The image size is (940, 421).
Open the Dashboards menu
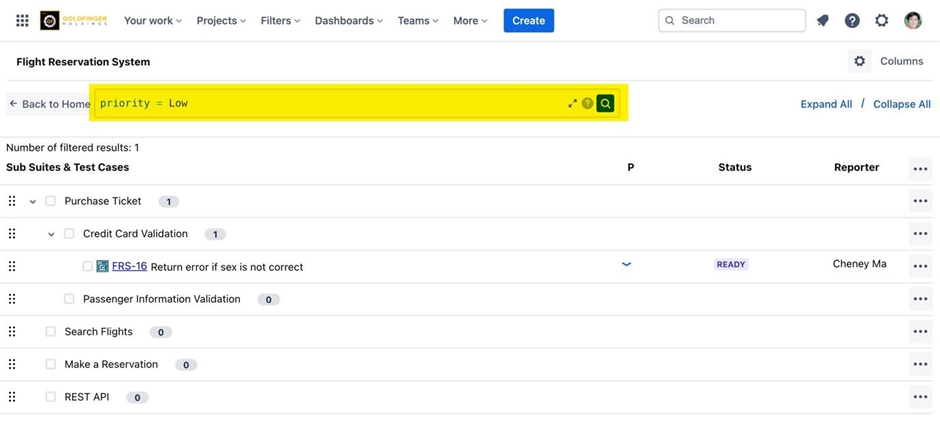349,21
